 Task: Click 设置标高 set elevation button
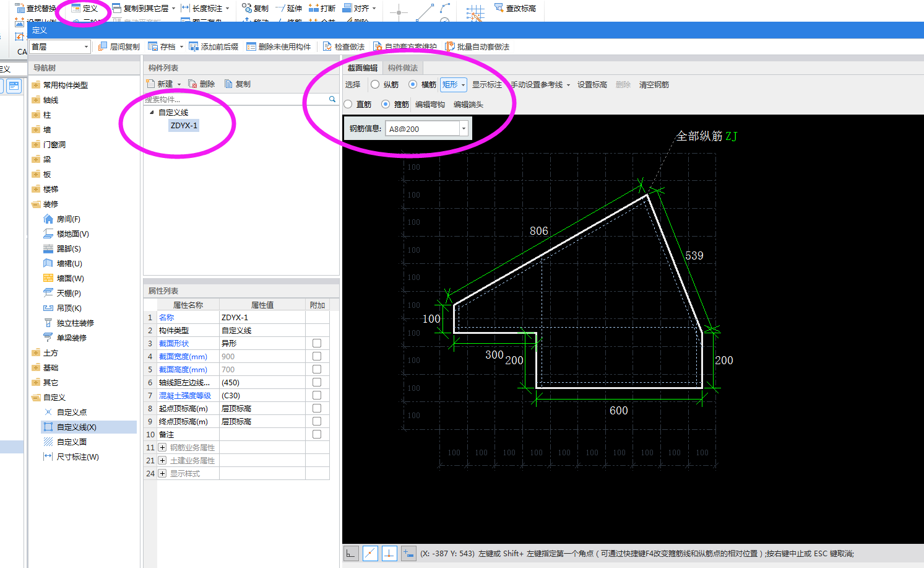(x=592, y=84)
